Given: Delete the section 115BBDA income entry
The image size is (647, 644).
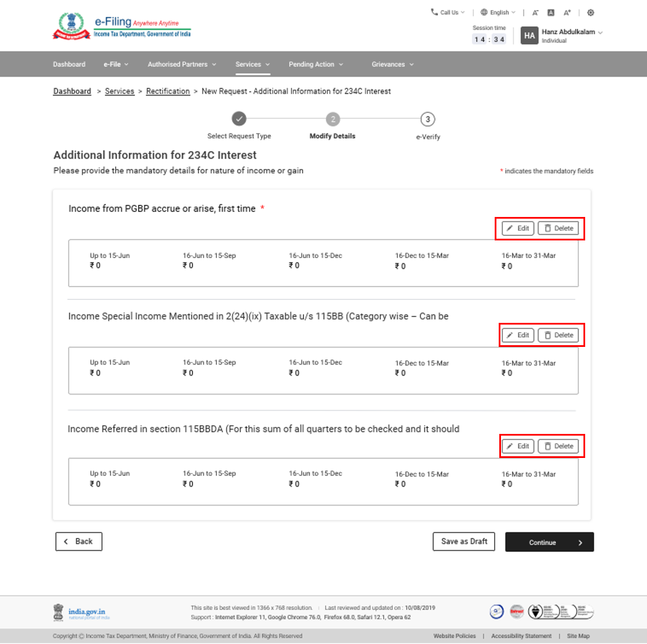Looking at the screenshot, I should point(558,446).
